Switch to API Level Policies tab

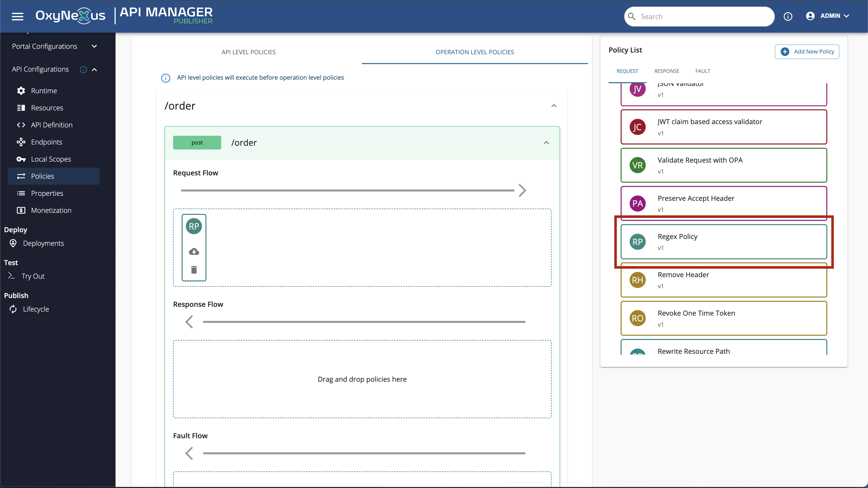click(248, 52)
